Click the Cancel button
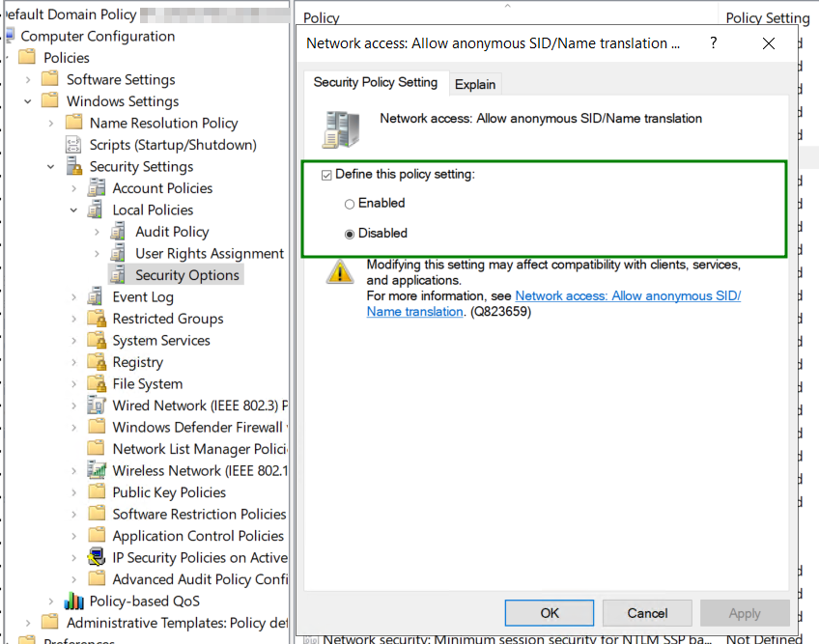This screenshot has width=819, height=644. [647, 613]
